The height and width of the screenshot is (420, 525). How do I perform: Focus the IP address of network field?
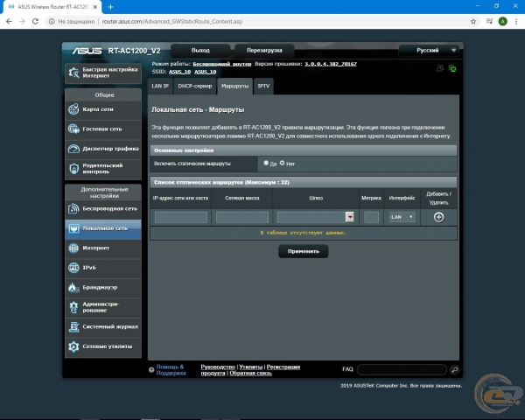(x=181, y=217)
